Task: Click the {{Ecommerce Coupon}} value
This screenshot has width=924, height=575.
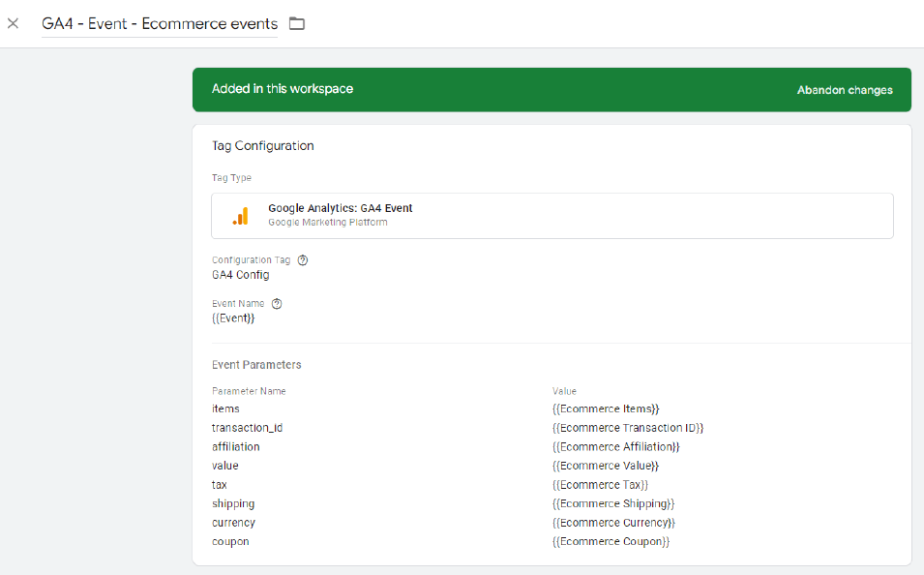Action: pos(611,542)
